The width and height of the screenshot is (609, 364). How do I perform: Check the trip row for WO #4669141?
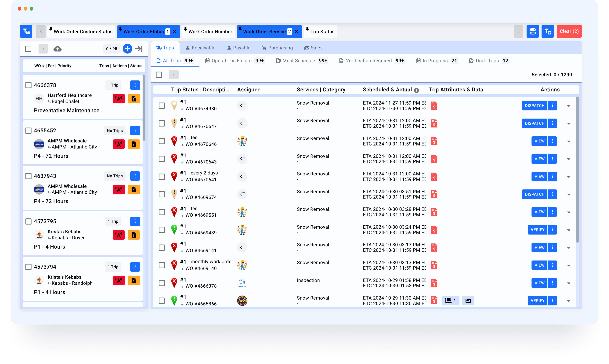coord(162,247)
